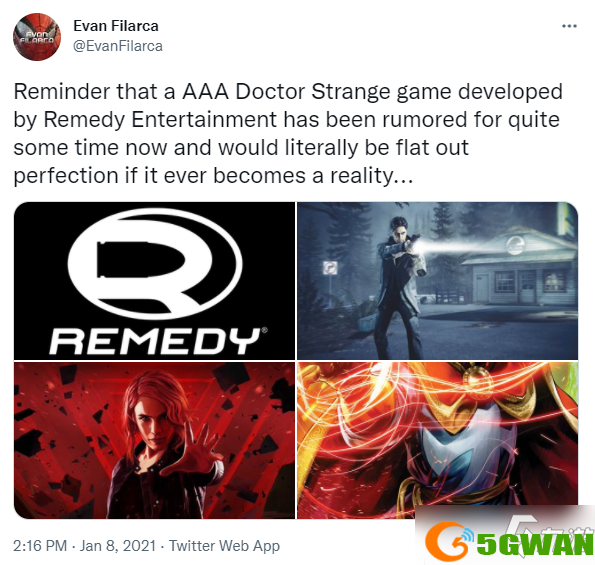Open the Evan Filarca display name link
Viewport: 595px width, 565px height.
116,26
